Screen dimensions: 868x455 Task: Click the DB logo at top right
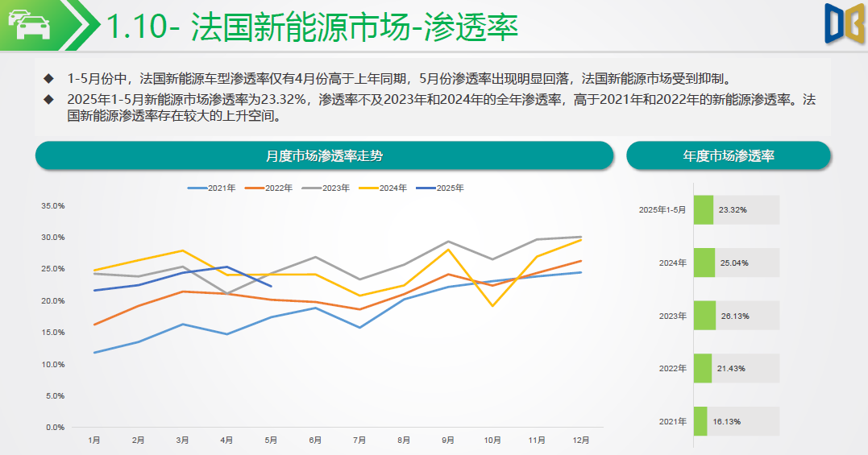click(x=845, y=23)
